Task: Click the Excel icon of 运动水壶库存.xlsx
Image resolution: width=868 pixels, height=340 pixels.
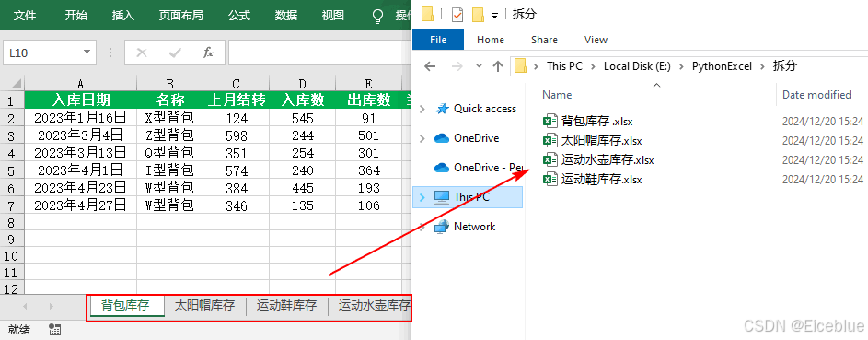Action: [x=550, y=159]
